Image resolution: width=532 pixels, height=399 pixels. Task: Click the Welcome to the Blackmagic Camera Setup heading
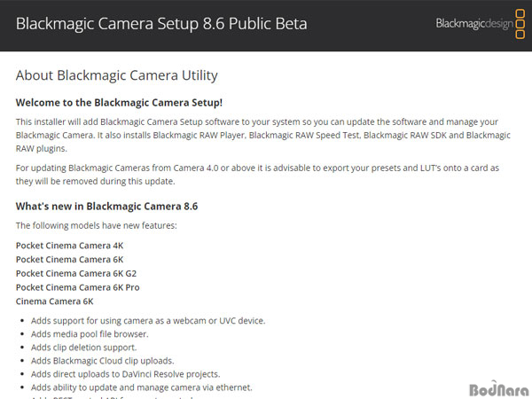(119, 103)
